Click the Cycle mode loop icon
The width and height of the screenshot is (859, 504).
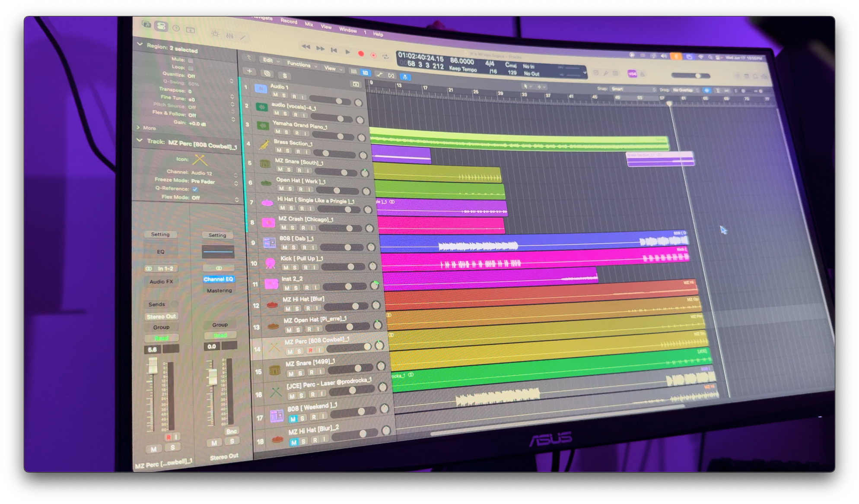click(x=385, y=57)
